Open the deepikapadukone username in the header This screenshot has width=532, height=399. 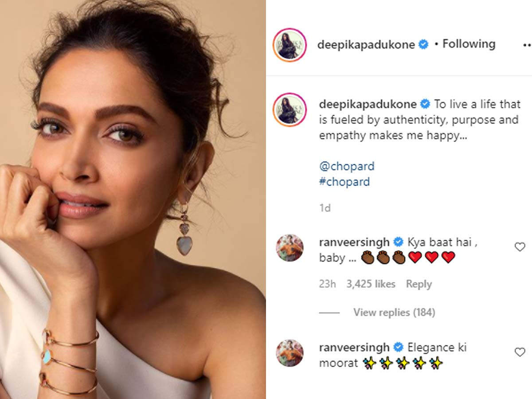[366, 45]
